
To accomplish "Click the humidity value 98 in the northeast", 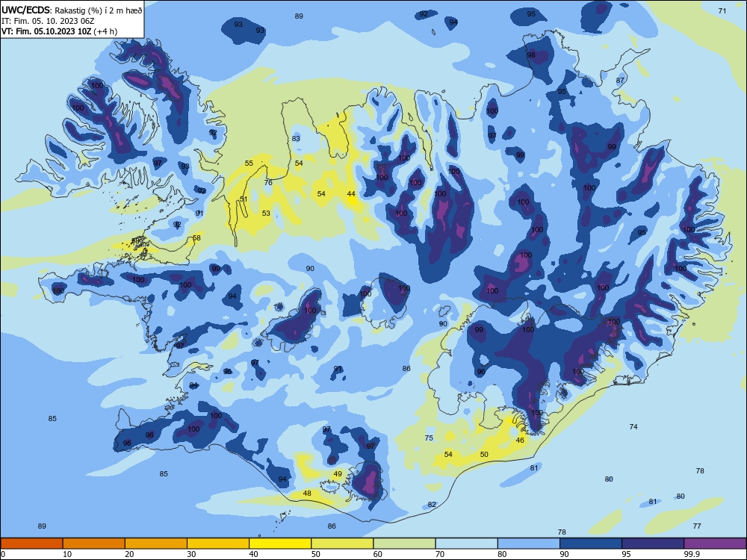I will click(531, 55).
